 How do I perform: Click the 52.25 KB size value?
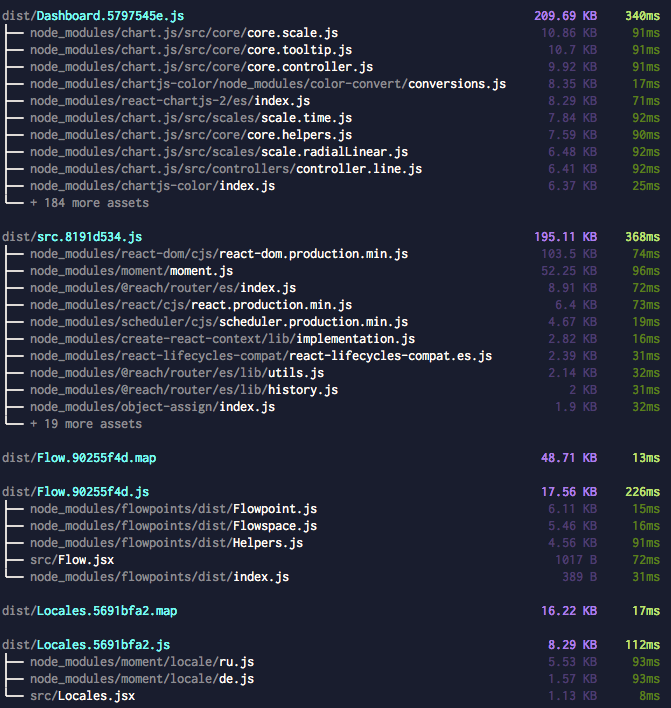(569, 271)
